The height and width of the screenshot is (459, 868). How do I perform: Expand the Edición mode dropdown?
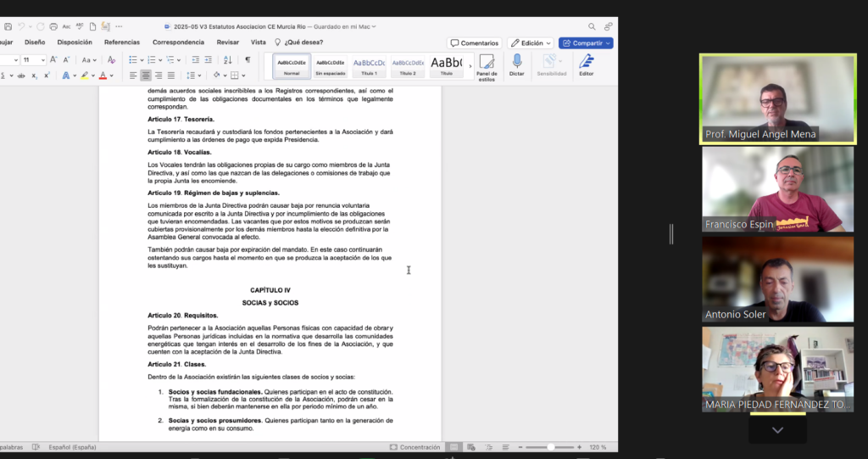(531, 43)
